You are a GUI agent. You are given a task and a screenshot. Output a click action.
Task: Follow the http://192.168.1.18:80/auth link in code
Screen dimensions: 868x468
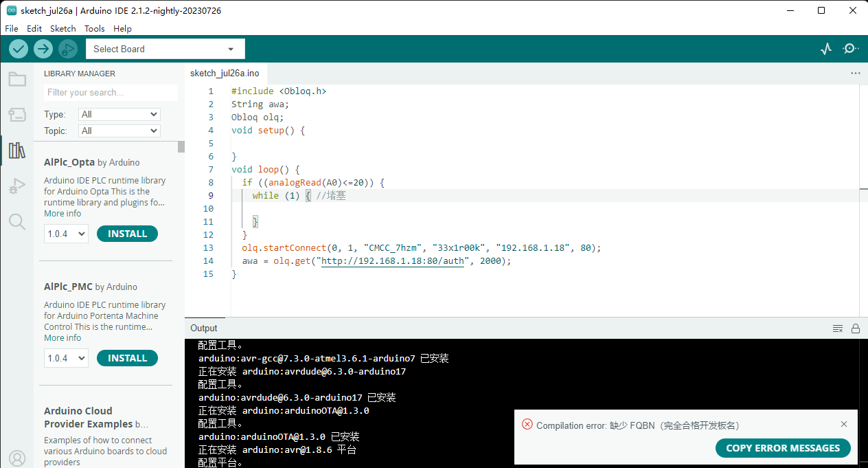(393, 261)
